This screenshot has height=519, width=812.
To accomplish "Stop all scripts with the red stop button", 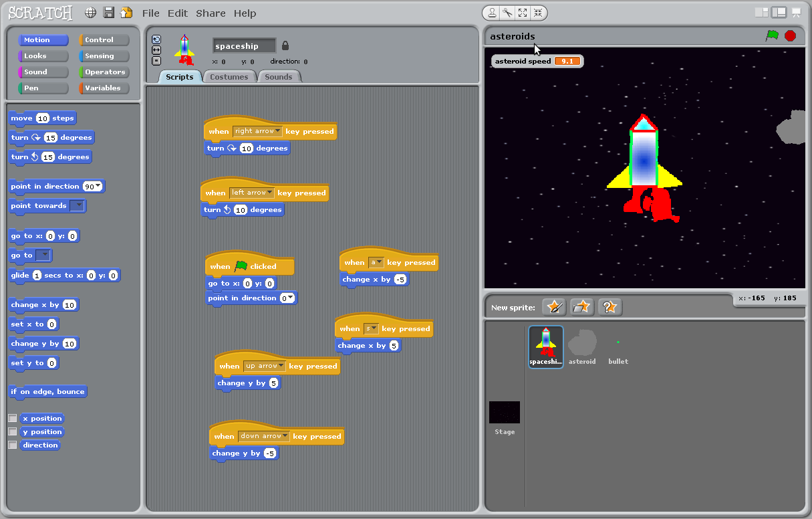I will tap(790, 36).
